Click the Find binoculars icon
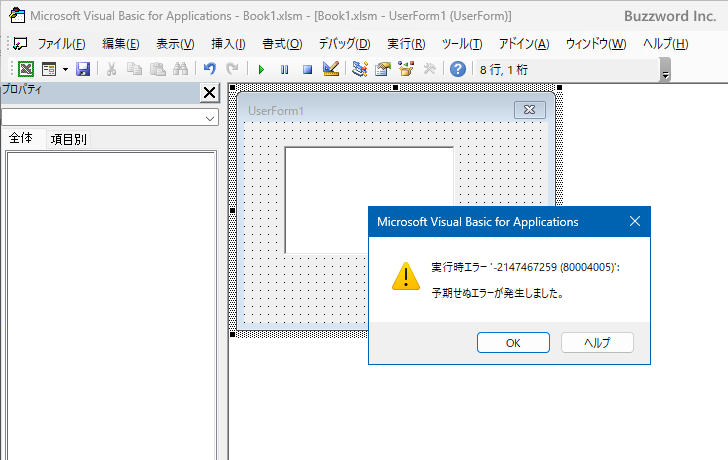728x460 pixels. (x=181, y=70)
